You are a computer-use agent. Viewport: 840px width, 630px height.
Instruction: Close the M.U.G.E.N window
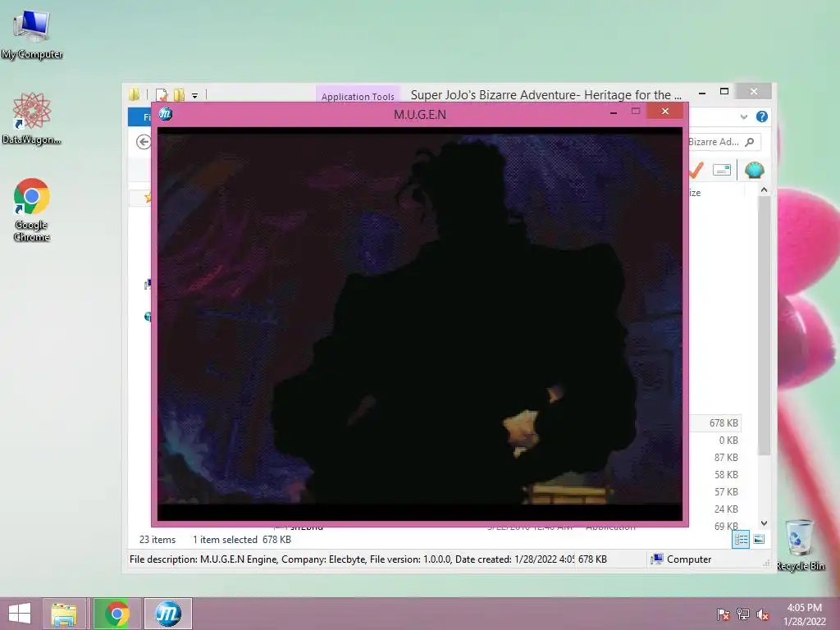[664, 111]
